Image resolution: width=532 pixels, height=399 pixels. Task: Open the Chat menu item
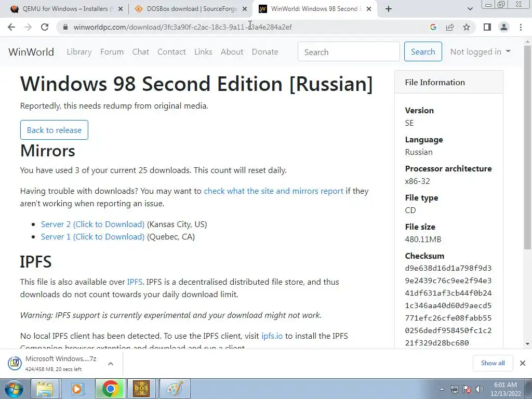[x=140, y=52]
